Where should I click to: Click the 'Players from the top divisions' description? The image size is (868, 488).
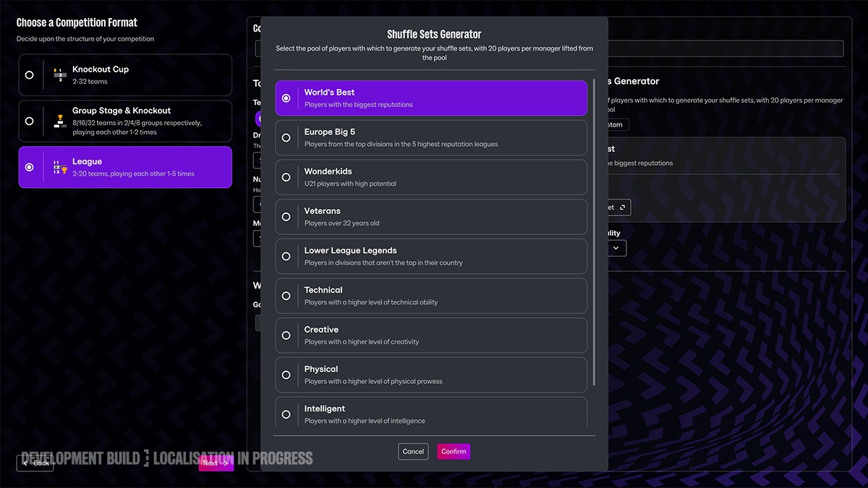tap(401, 144)
